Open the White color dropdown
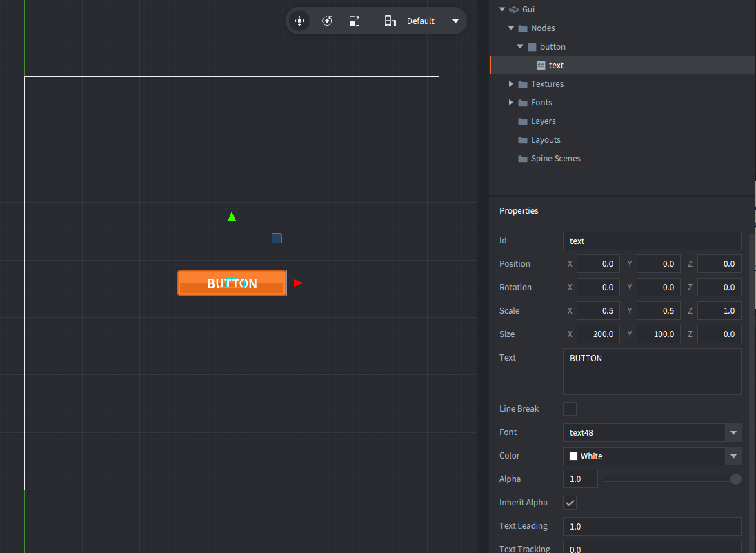 (733, 456)
